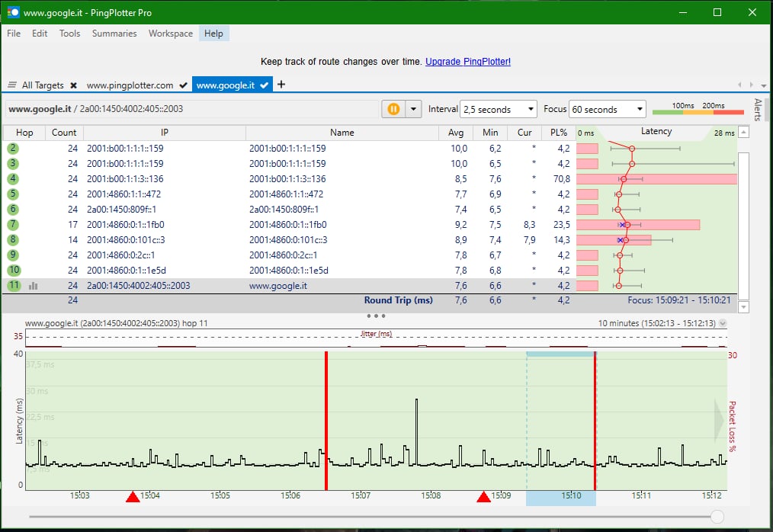Open the tab list dropdown arrow at far right

[764, 85]
